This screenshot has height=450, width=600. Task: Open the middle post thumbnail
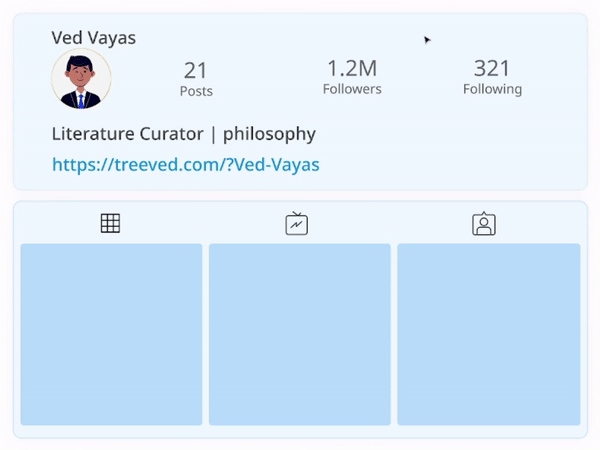[x=300, y=334]
